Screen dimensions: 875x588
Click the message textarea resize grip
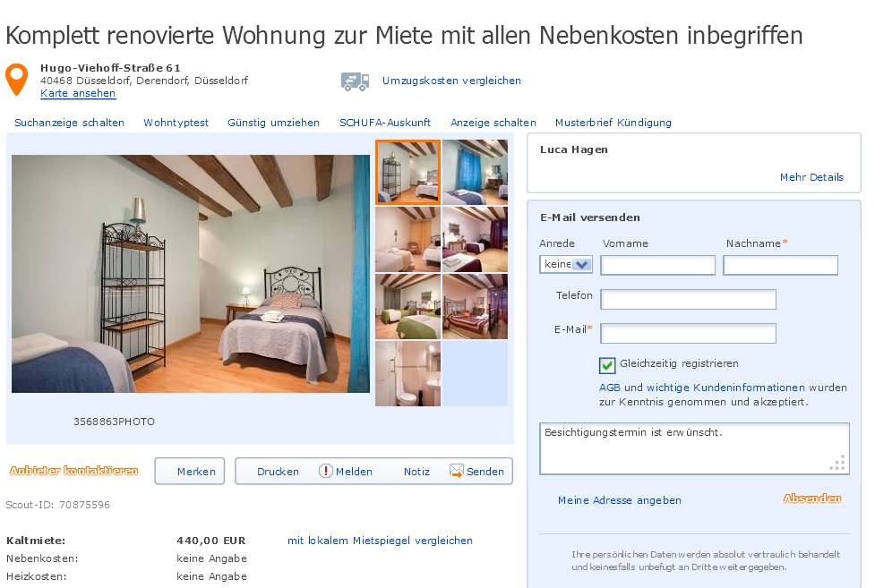[x=837, y=463]
